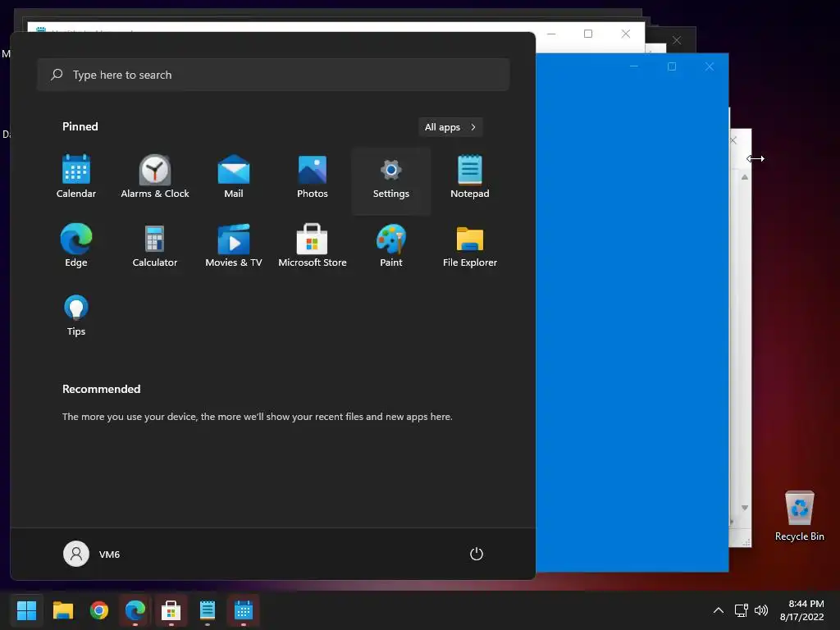This screenshot has height=630, width=840.
Task: Click the scrollbar down arrow in the rear window
Action: pos(745,507)
